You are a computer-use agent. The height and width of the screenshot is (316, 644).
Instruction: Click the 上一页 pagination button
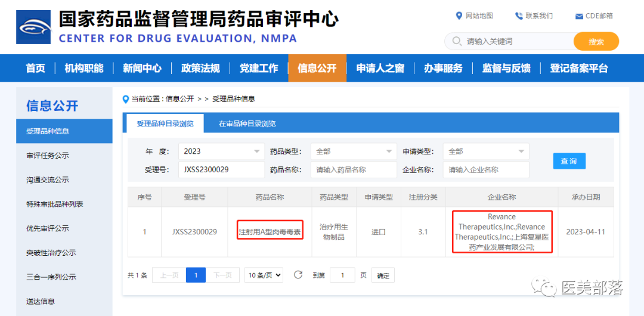pyautogui.click(x=169, y=275)
